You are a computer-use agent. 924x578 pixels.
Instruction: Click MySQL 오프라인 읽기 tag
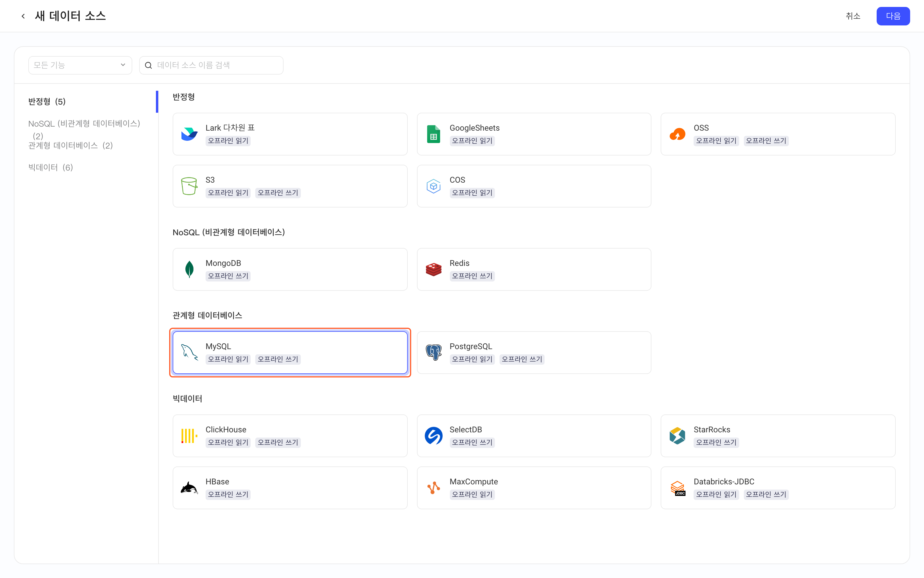pyautogui.click(x=228, y=359)
